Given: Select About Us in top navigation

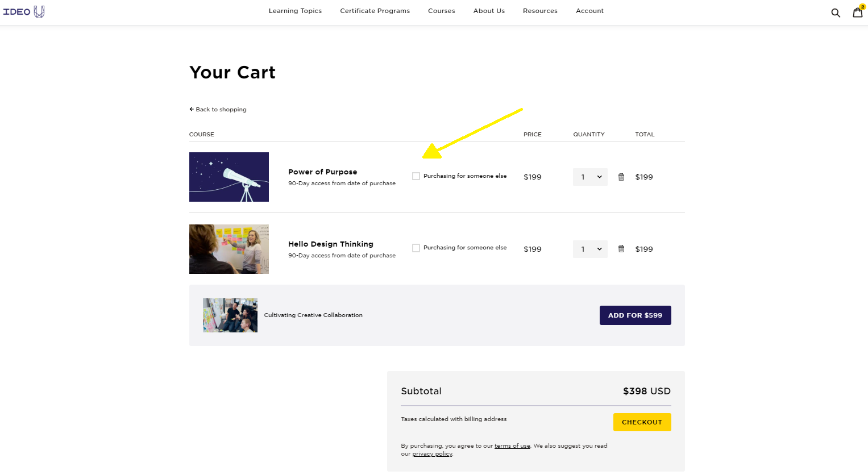Looking at the screenshot, I should (489, 11).
